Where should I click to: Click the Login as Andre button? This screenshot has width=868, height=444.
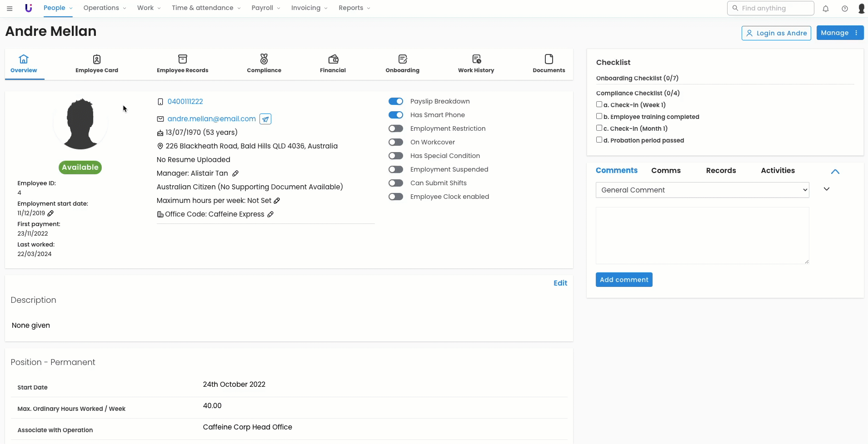(776, 33)
